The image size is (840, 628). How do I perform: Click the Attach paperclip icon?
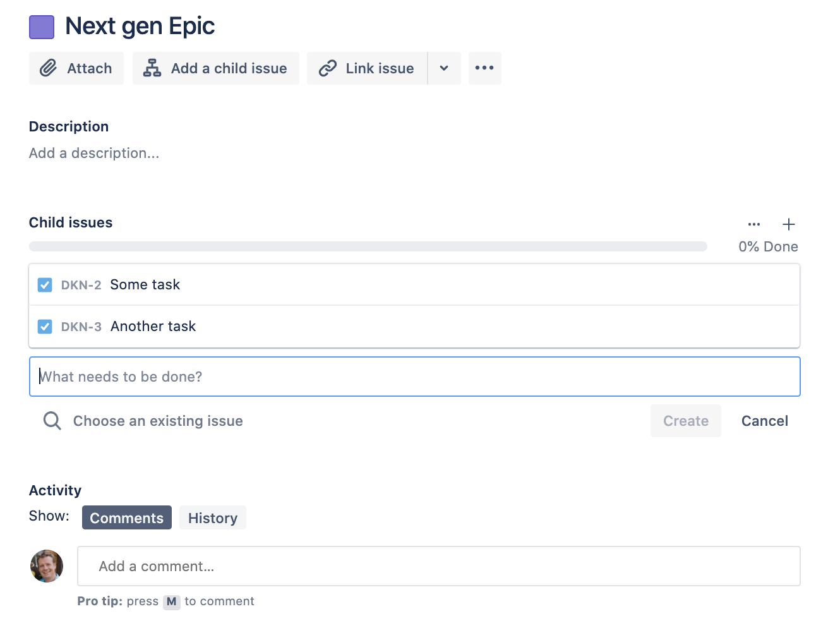pos(49,68)
